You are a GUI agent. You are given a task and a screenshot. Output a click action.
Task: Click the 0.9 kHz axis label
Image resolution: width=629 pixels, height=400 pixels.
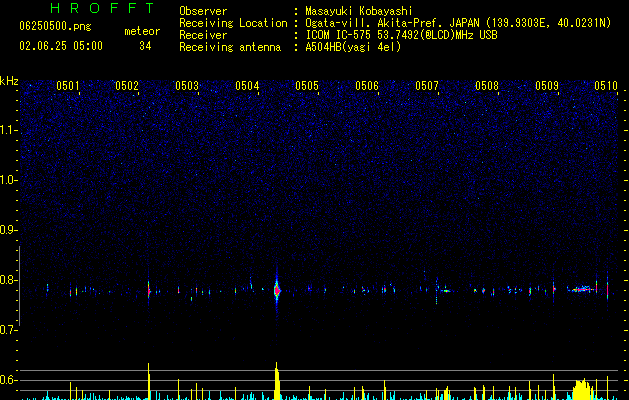[x=8, y=230]
